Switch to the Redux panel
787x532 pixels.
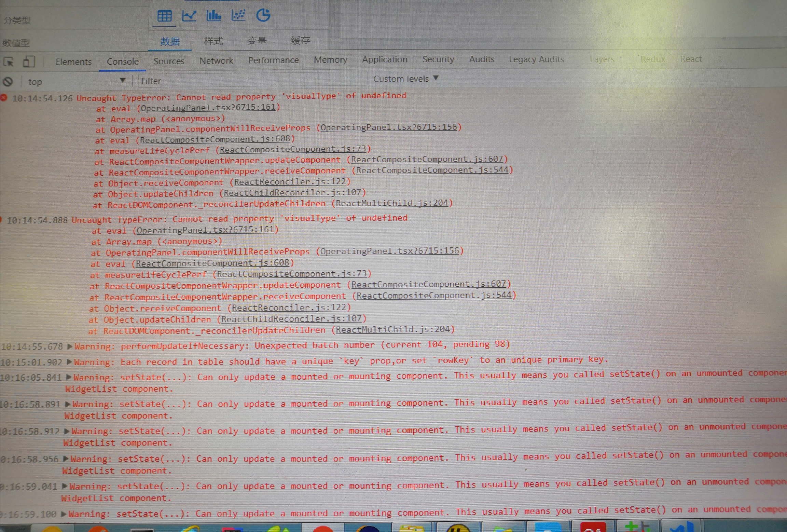[x=653, y=59]
